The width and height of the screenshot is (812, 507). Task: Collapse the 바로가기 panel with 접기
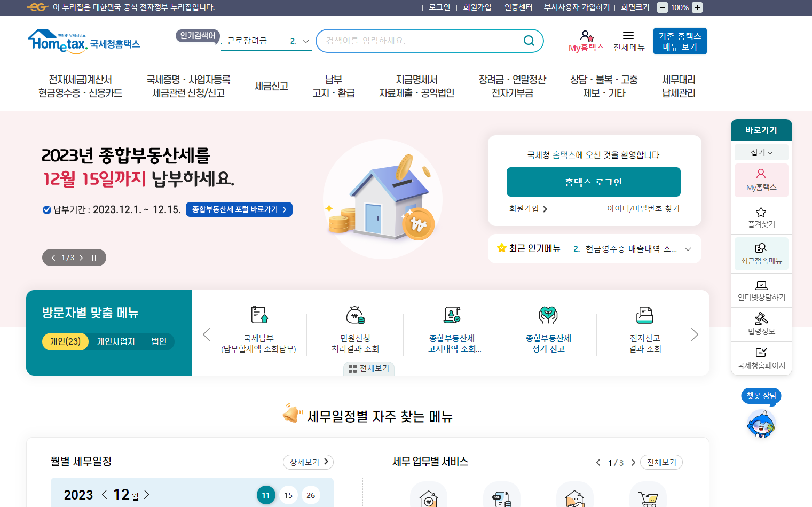click(x=761, y=152)
